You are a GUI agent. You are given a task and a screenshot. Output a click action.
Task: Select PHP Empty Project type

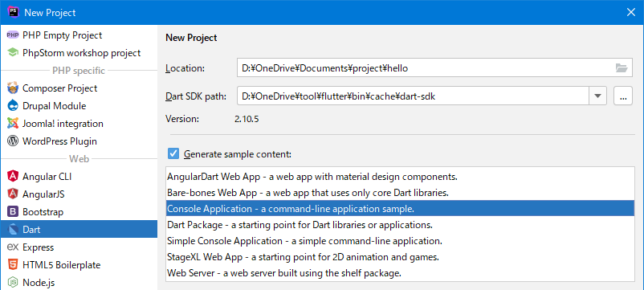(x=79, y=35)
